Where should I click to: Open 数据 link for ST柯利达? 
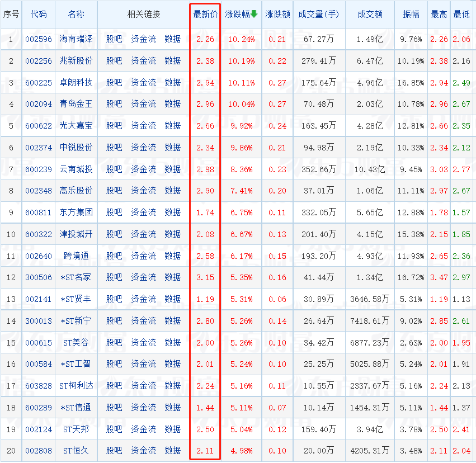(x=173, y=386)
